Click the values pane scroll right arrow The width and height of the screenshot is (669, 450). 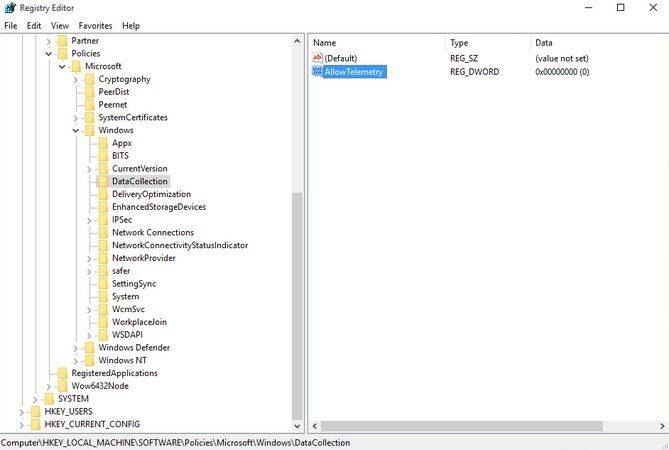(662, 426)
